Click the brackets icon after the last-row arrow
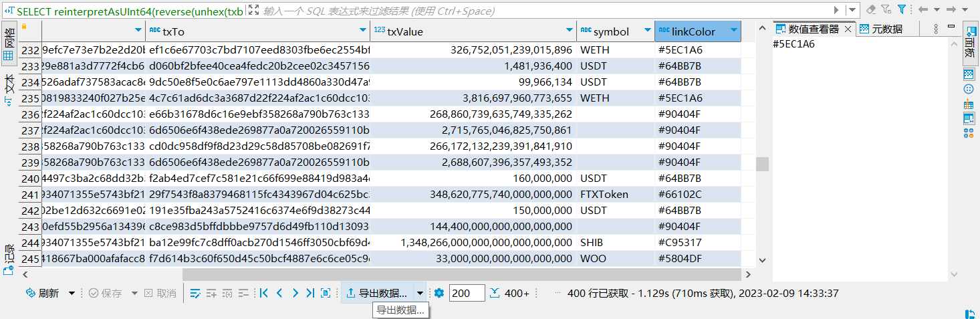The image size is (980, 319). (326, 293)
